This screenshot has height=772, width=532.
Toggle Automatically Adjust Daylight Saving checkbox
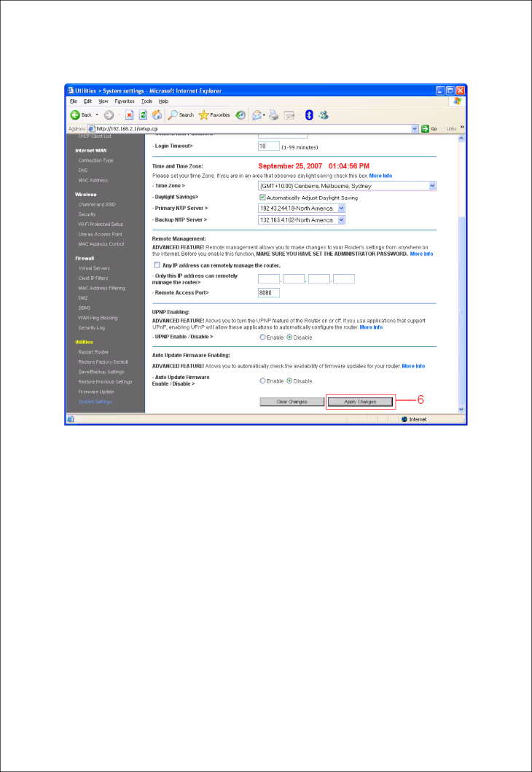point(262,198)
